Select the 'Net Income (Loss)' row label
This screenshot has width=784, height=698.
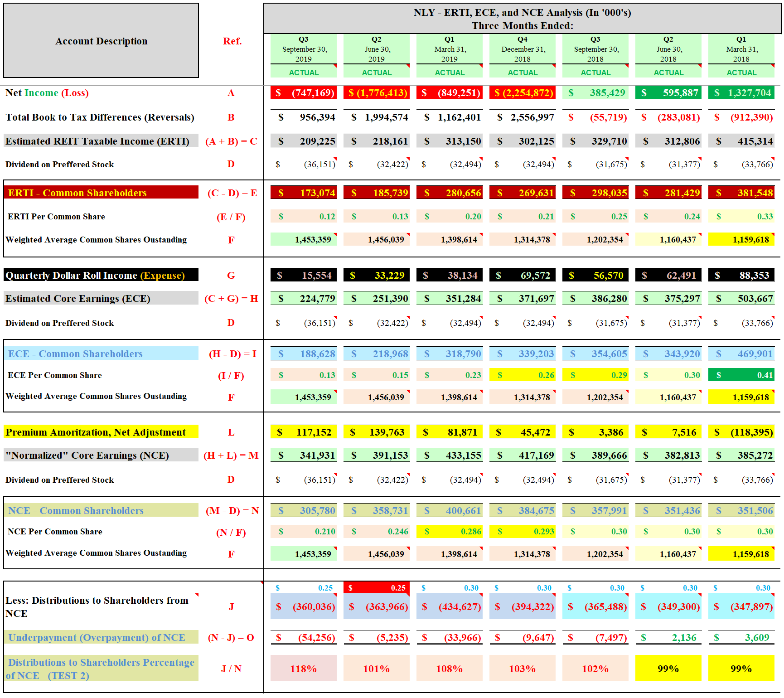click(x=47, y=93)
